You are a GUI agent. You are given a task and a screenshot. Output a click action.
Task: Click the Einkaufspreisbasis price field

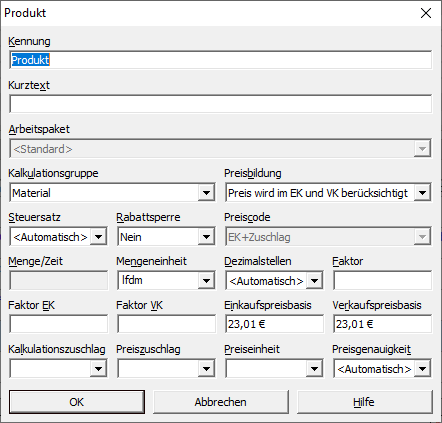pos(274,324)
